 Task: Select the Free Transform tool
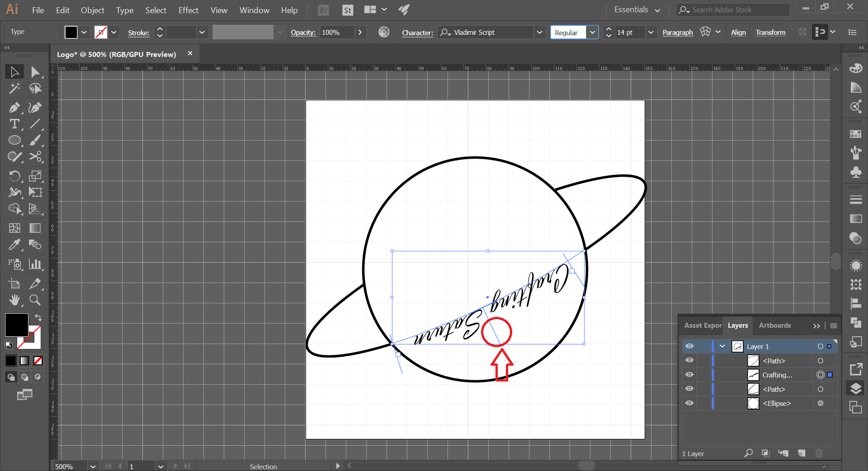[x=35, y=192]
